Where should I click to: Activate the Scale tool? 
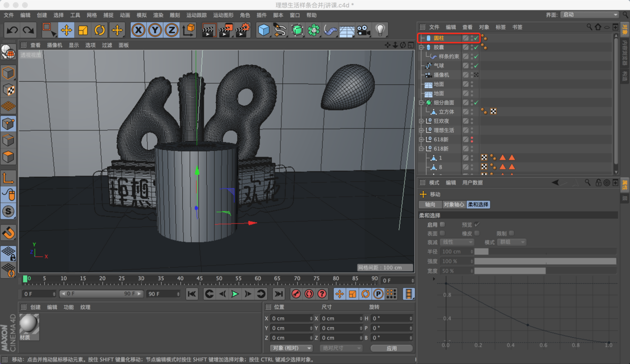83,30
